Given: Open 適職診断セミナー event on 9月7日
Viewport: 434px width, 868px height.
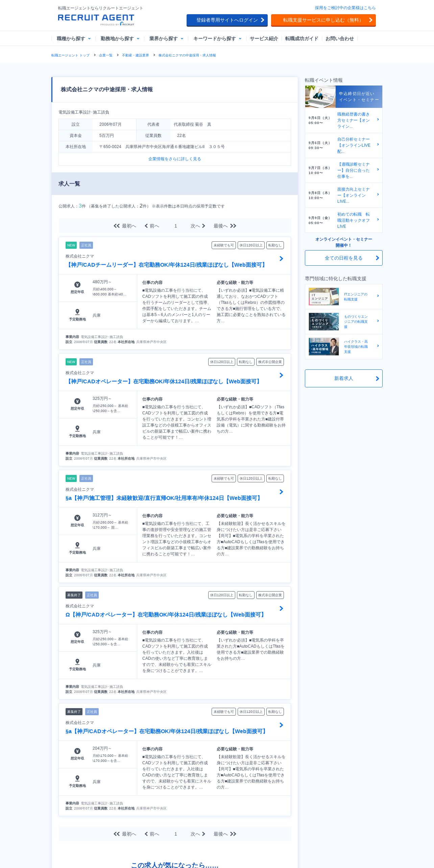Looking at the screenshot, I should tap(344, 170).
